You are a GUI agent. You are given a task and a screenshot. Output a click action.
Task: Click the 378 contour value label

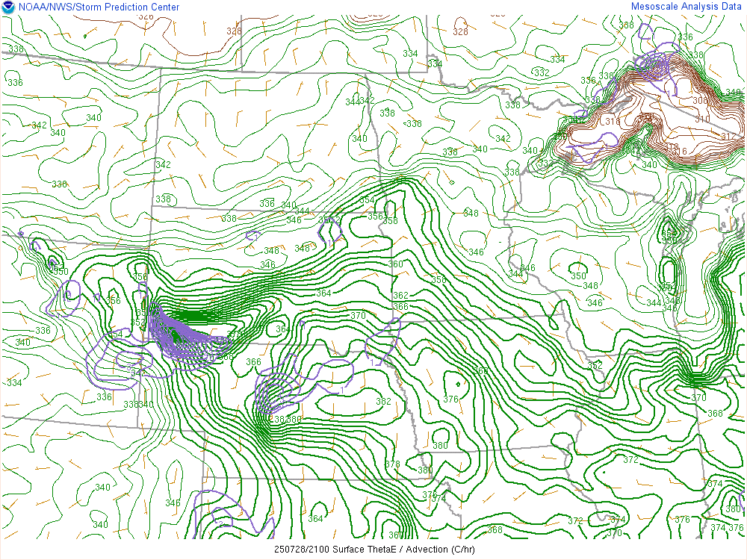point(392,464)
